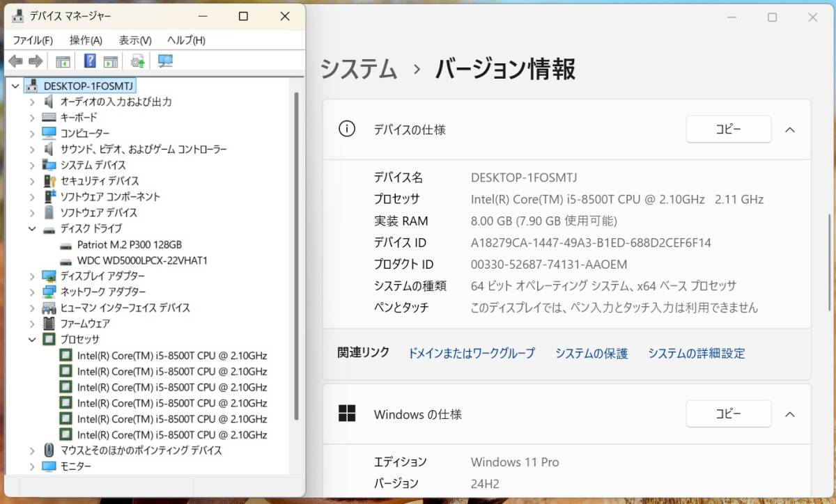
Task: Collapse the プロセッサ tree node
Action: pyautogui.click(x=32, y=339)
